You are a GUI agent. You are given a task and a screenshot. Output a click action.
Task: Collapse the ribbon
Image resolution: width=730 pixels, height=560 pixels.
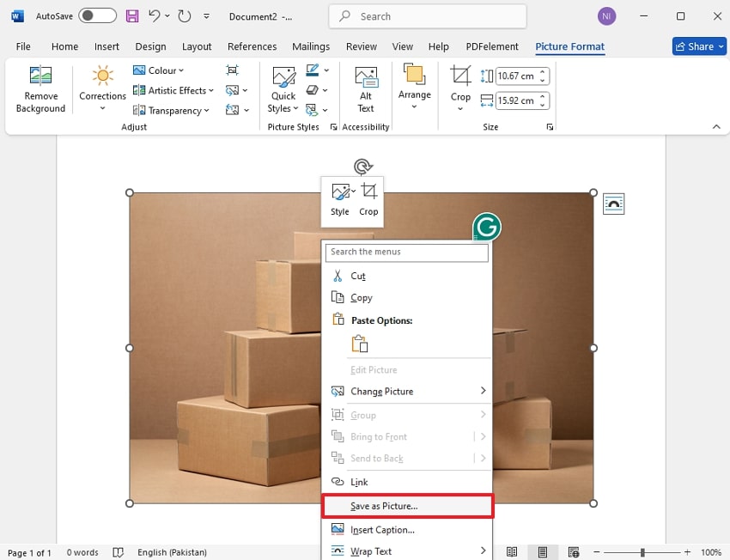pyautogui.click(x=716, y=126)
